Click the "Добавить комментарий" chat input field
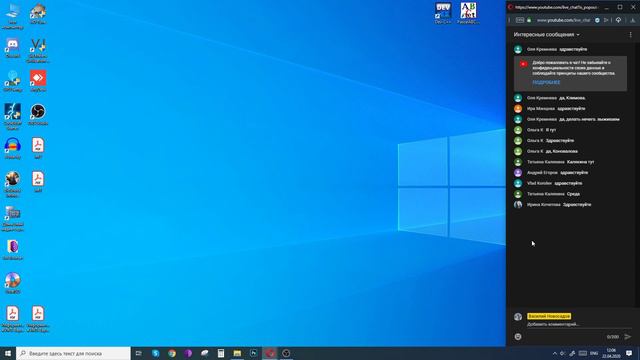640x360 pixels. (579, 324)
